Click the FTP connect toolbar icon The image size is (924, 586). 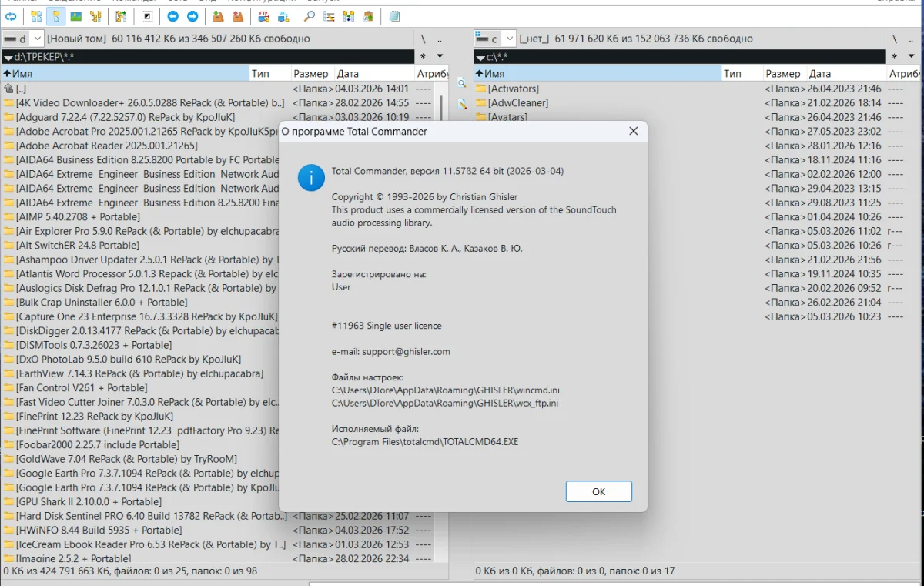263,16
